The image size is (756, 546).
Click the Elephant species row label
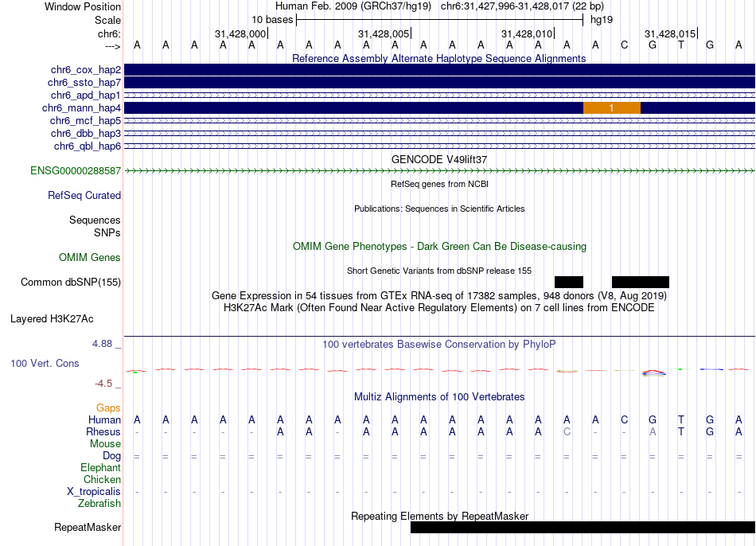click(101, 468)
